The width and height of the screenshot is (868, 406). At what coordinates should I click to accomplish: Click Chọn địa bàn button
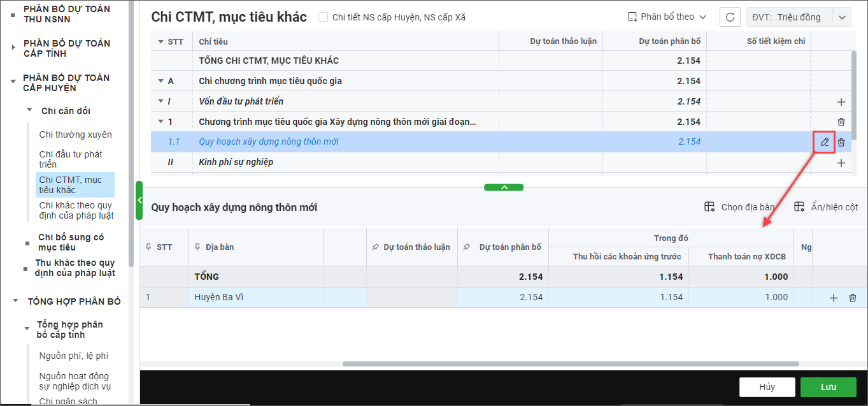[x=740, y=207]
